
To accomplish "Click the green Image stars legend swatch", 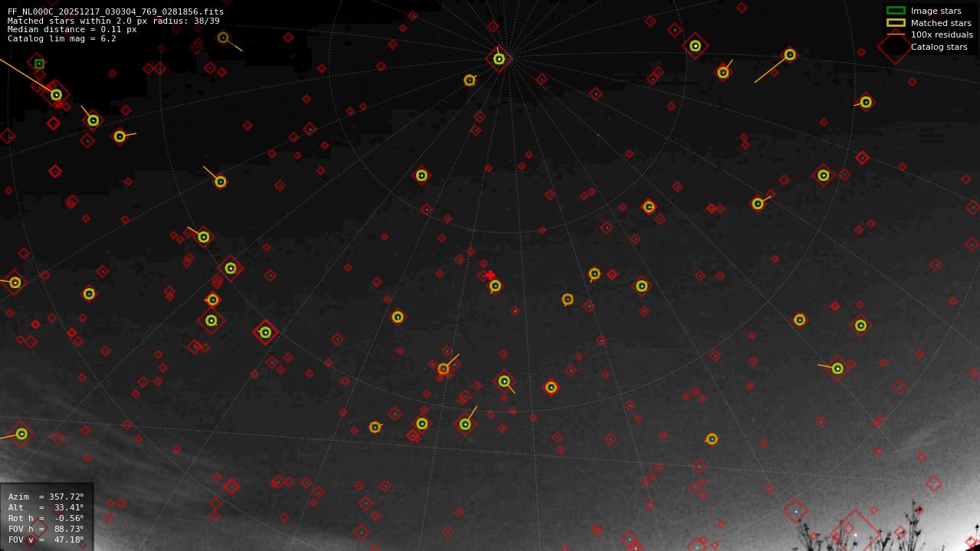I will pyautogui.click(x=896, y=11).
